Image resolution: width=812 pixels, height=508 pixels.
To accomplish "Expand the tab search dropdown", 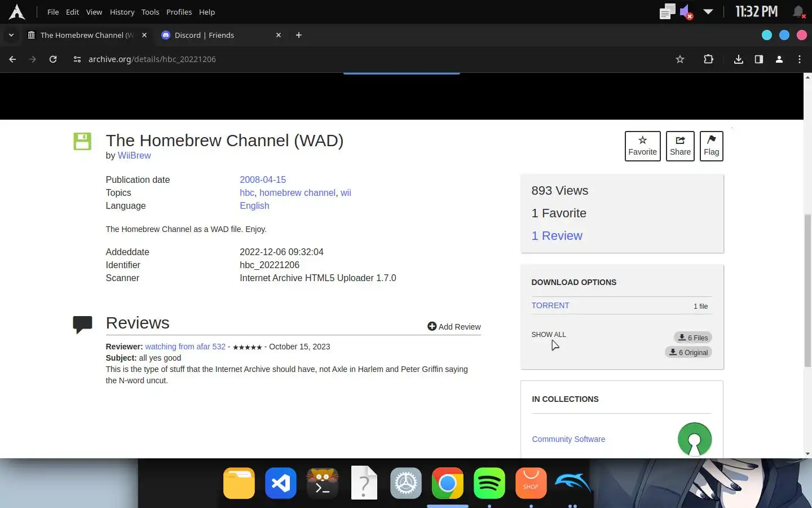I will (11, 35).
